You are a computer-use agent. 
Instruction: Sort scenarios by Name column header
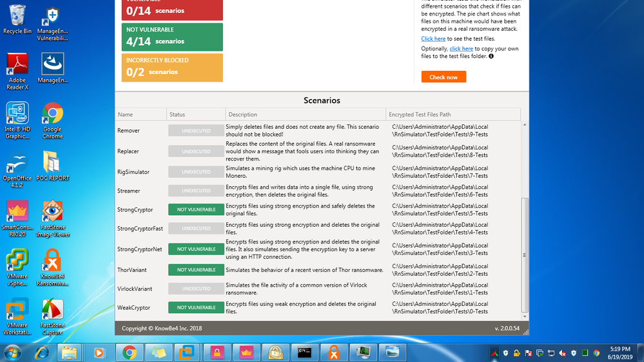[141, 115]
